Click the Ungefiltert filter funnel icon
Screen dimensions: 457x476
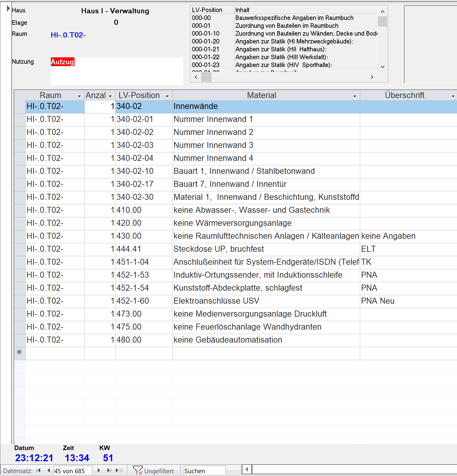138,470
